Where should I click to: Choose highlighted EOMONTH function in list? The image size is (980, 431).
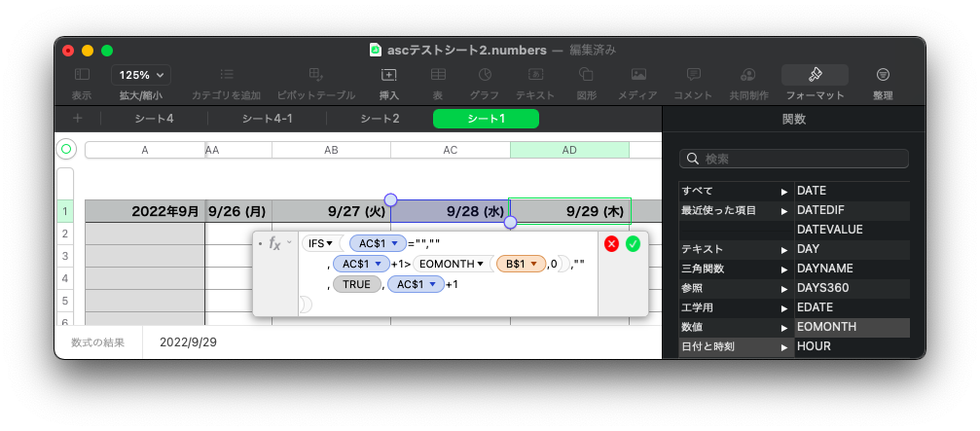[852, 327]
